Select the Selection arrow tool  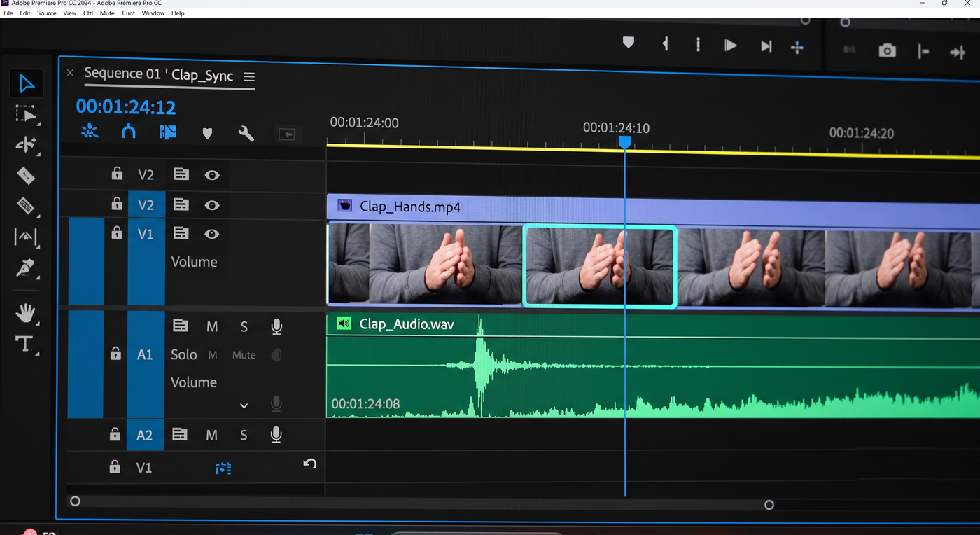click(x=27, y=84)
